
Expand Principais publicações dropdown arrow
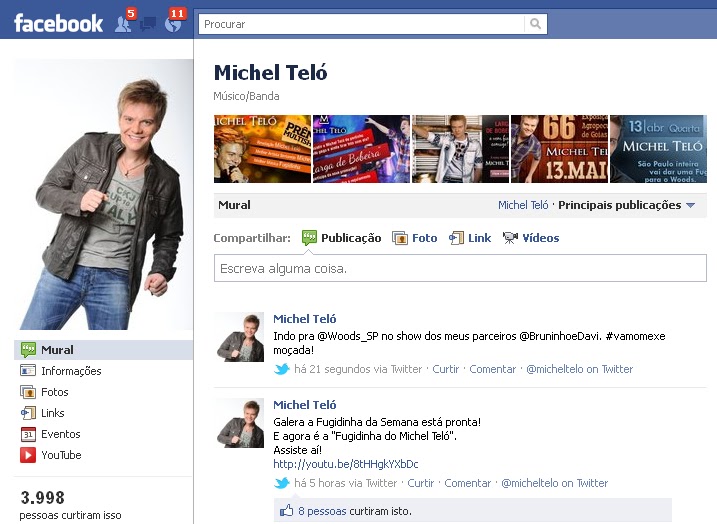click(x=690, y=205)
